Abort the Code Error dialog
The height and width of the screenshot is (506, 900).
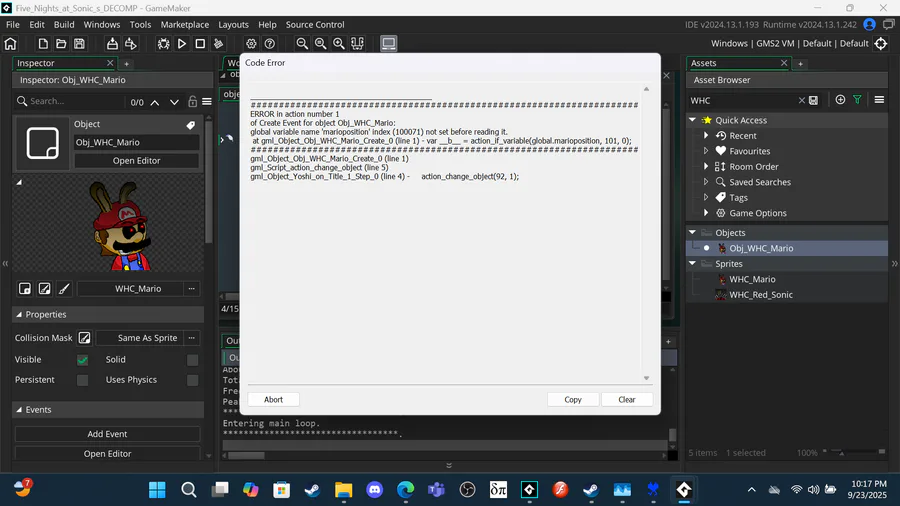(x=273, y=399)
